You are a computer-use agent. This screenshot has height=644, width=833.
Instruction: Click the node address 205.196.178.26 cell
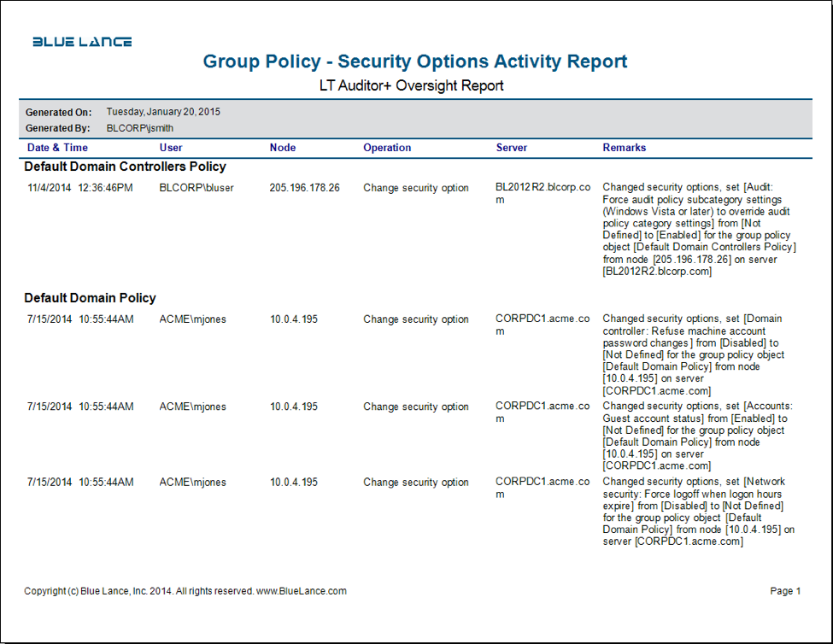(x=304, y=188)
